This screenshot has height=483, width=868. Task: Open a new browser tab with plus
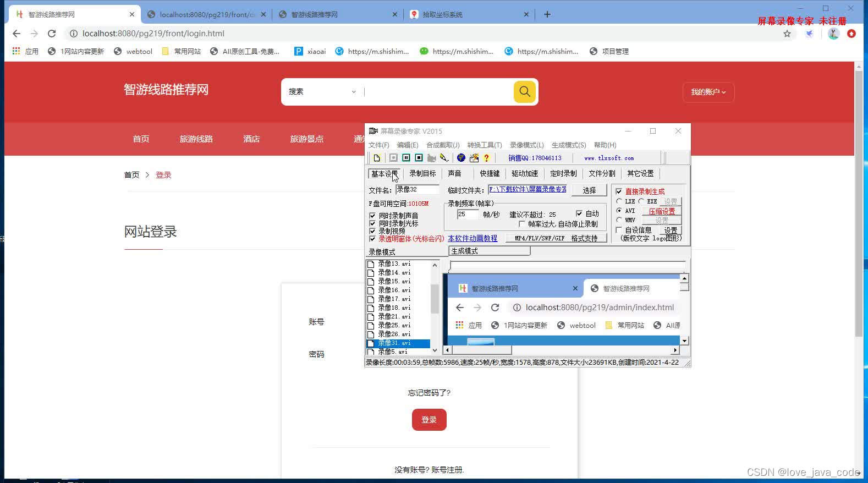(x=547, y=14)
